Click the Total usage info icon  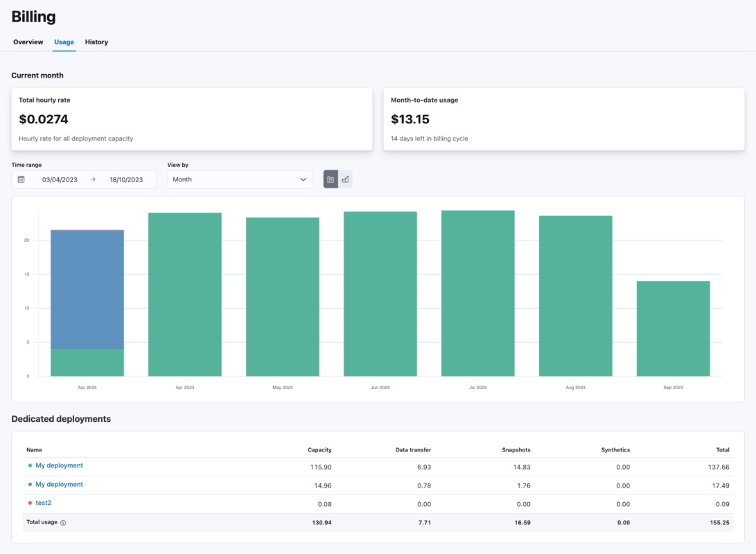(63, 523)
